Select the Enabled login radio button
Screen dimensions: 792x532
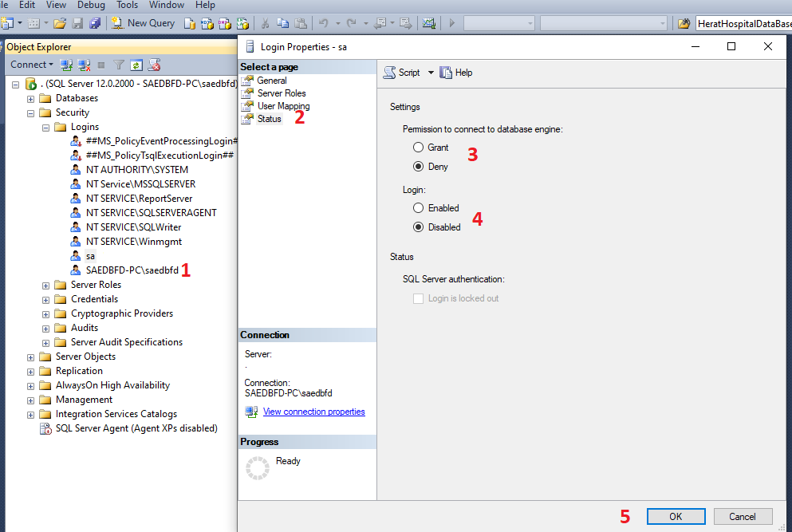418,207
